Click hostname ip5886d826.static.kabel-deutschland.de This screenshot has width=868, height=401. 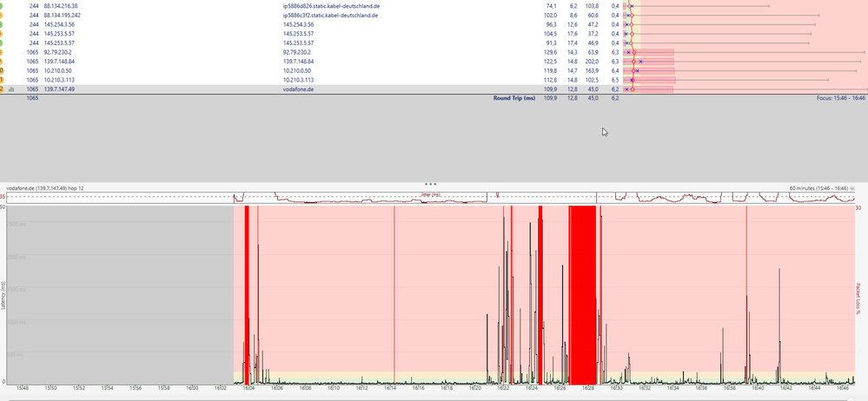click(331, 6)
